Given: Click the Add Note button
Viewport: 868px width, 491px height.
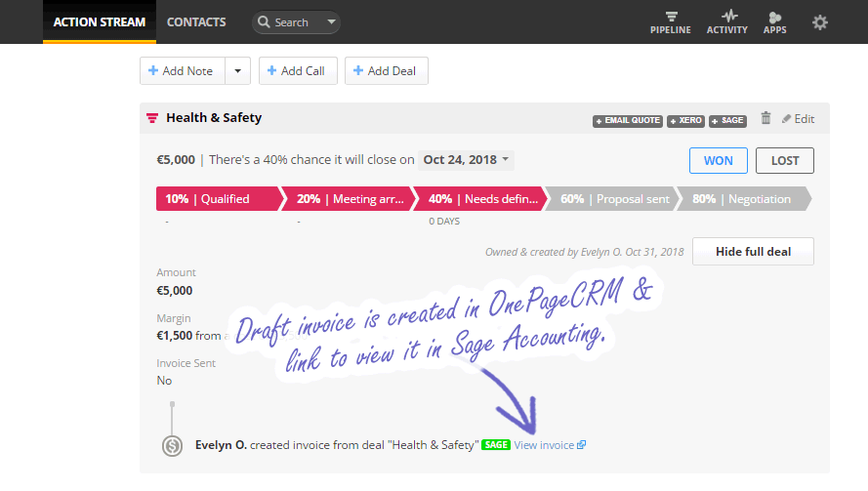Looking at the screenshot, I should (183, 71).
